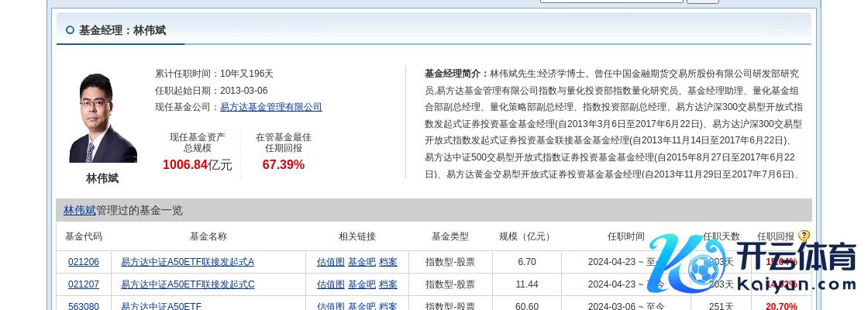Open 估值图 for fund 021206
Screen dimensions: 868x310
(330, 262)
